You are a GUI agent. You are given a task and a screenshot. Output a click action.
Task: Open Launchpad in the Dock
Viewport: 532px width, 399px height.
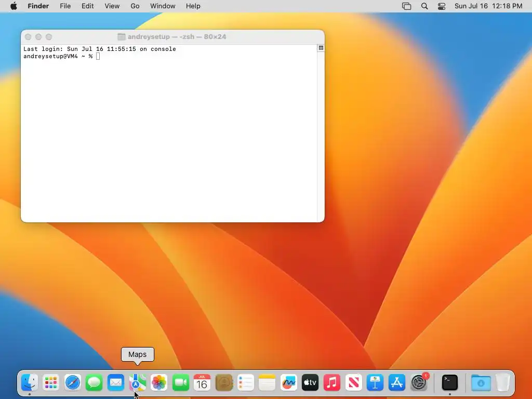click(51, 383)
